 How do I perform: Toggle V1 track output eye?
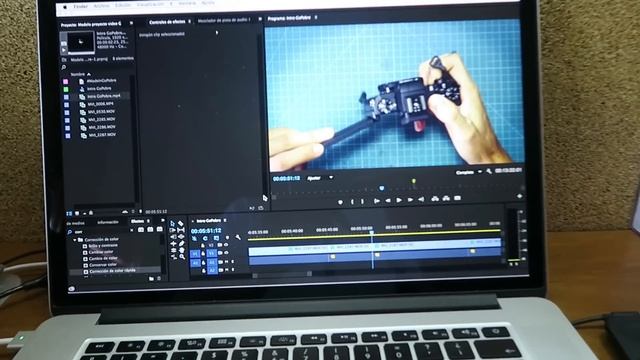click(x=226, y=253)
